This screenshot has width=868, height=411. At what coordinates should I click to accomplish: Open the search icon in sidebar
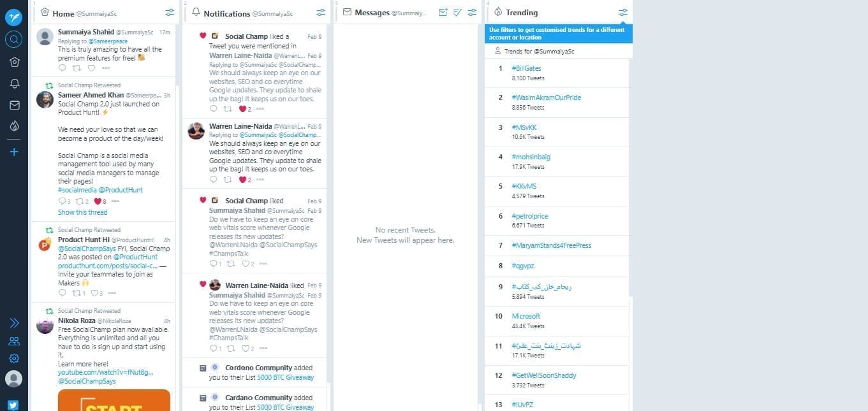(13, 40)
